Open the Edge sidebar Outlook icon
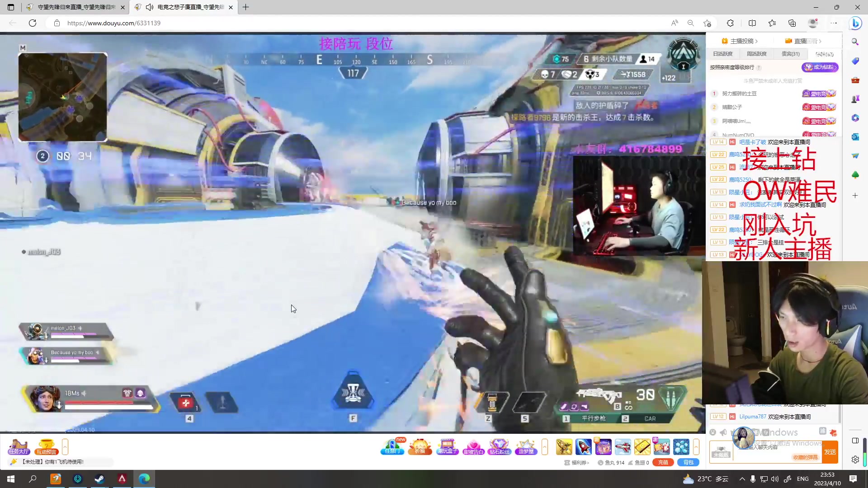 pos(855,136)
